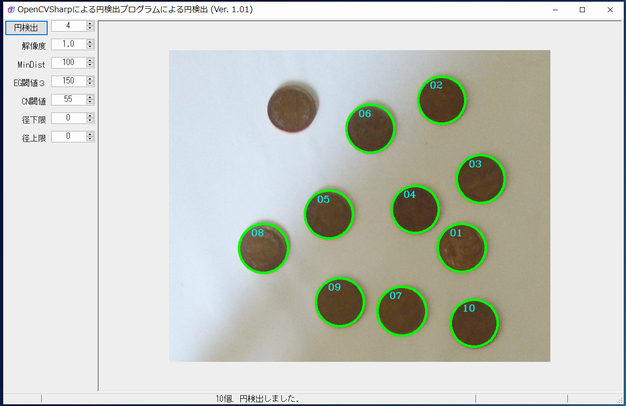Viewport: 626px width, 406px height.
Task: Click the detected coin numbered 05
Action: [x=329, y=214]
